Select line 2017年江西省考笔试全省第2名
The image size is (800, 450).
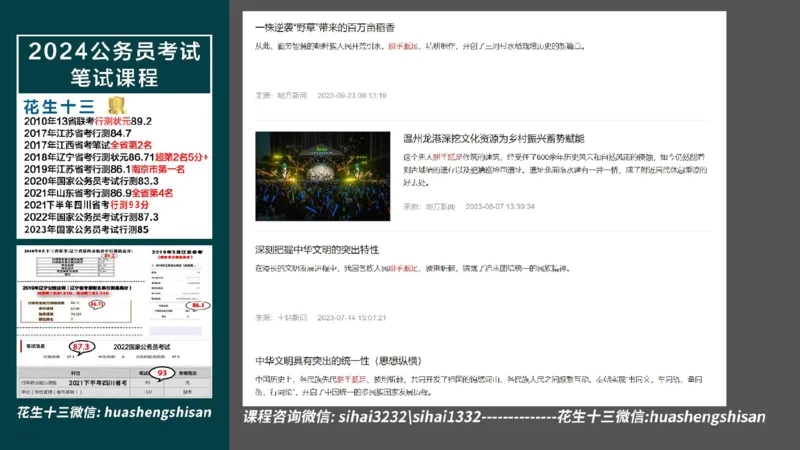tap(88, 145)
